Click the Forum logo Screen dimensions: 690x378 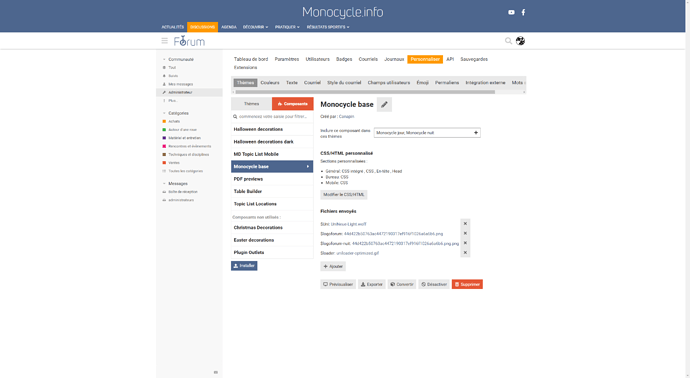[x=189, y=41]
